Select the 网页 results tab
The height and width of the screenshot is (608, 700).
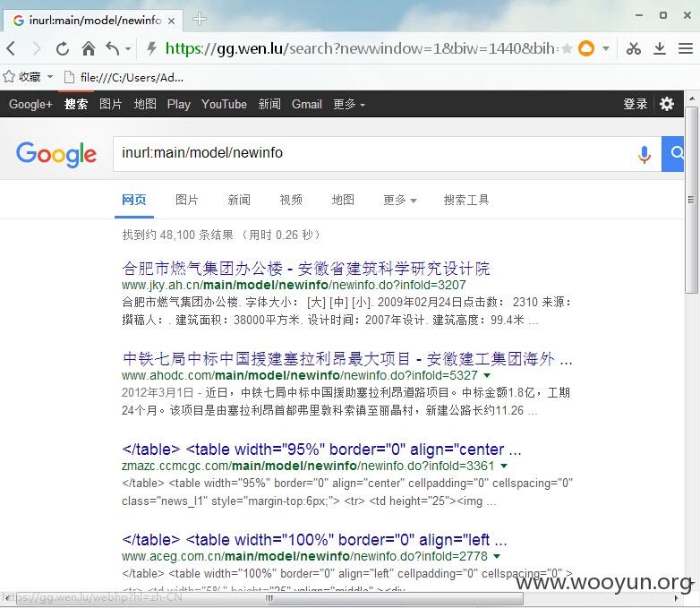coord(134,201)
